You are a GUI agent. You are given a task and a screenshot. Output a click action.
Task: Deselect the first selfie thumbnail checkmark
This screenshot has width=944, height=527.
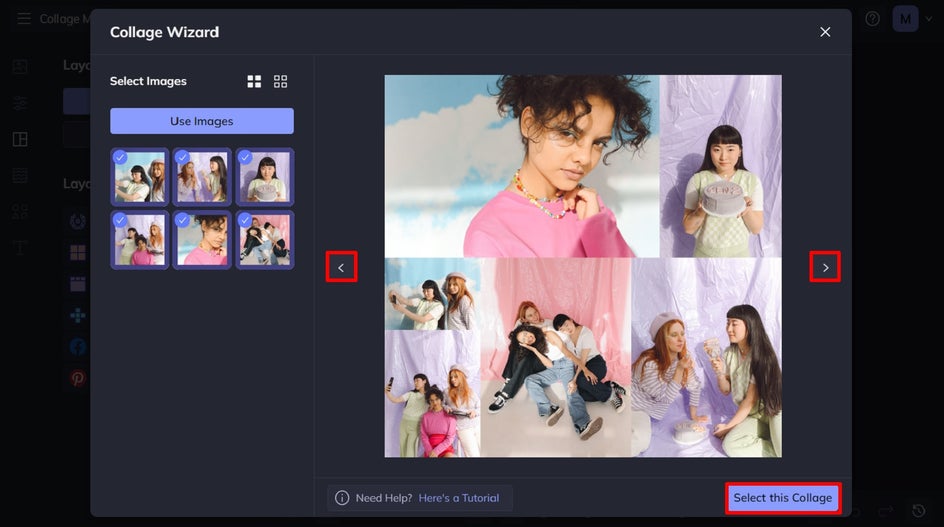point(120,158)
